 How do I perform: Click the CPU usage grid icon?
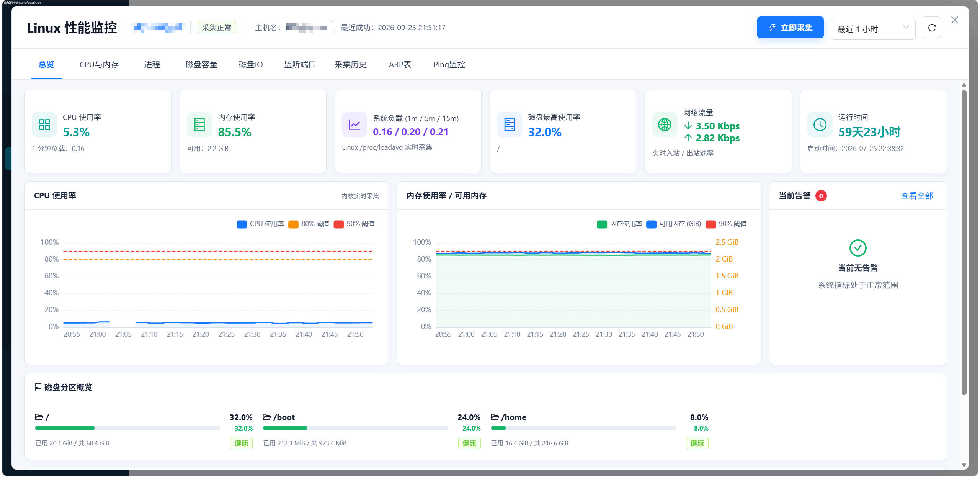(x=44, y=124)
